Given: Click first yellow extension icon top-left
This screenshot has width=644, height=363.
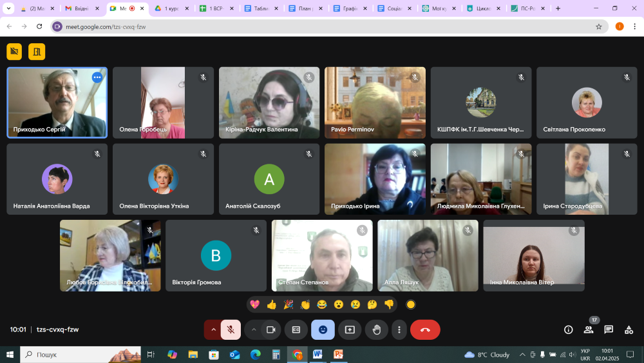Looking at the screenshot, I should [14, 52].
